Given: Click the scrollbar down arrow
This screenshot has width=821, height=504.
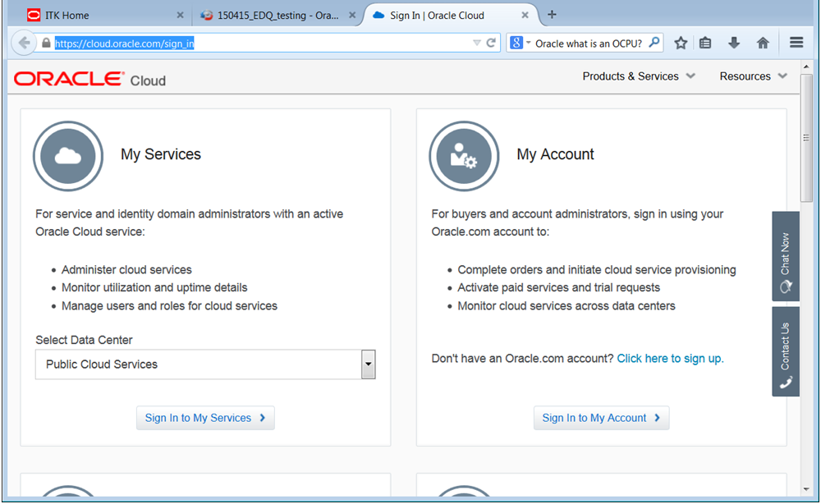Looking at the screenshot, I should [806, 490].
